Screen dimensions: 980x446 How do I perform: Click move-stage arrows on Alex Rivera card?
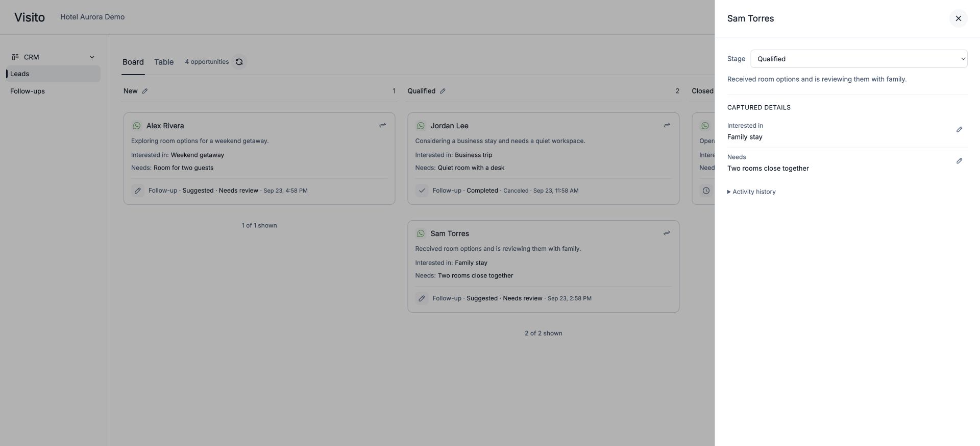(x=382, y=125)
